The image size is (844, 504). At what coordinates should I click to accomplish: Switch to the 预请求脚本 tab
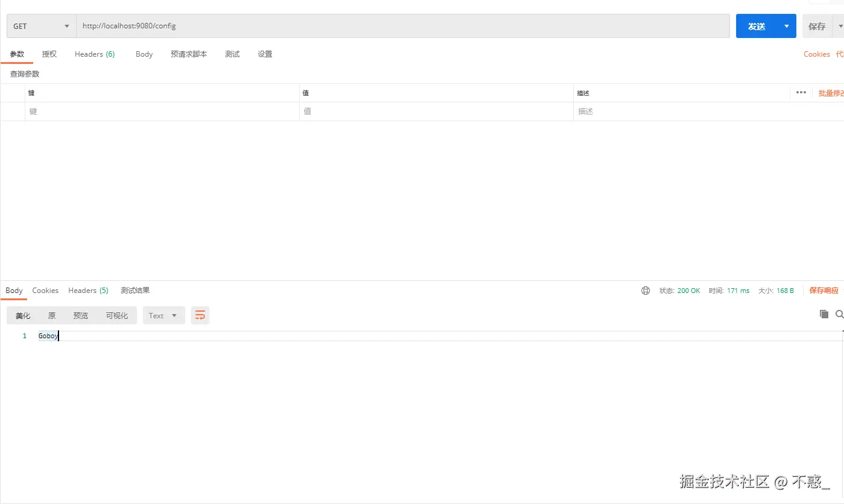(x=189, y=54)
